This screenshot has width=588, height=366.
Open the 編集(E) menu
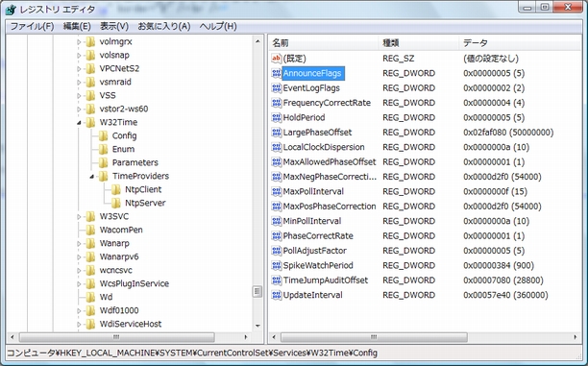pos(77,26)
